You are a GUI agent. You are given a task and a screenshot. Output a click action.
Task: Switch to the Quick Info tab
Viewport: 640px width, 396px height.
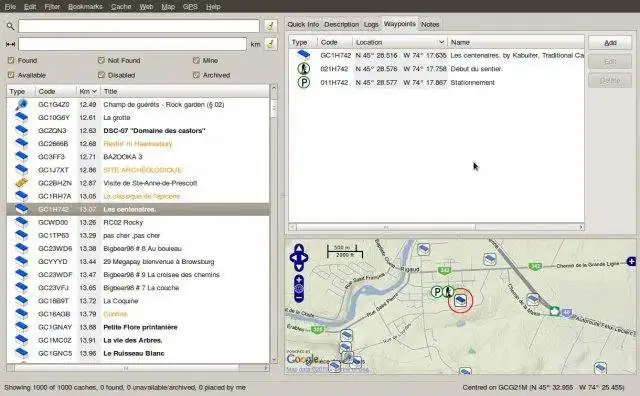[303, 24]
